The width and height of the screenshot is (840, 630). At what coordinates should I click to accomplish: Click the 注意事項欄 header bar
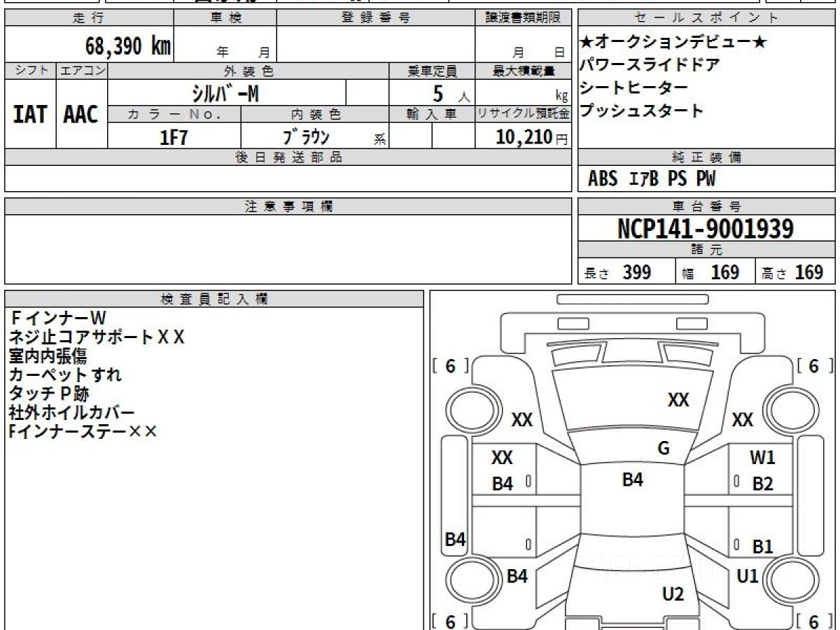pyautogui.click(x=288, y=206)
